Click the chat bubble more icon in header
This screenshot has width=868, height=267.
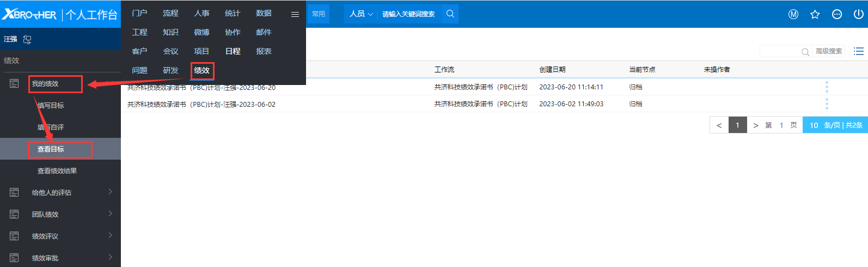(x=837, y=15)
